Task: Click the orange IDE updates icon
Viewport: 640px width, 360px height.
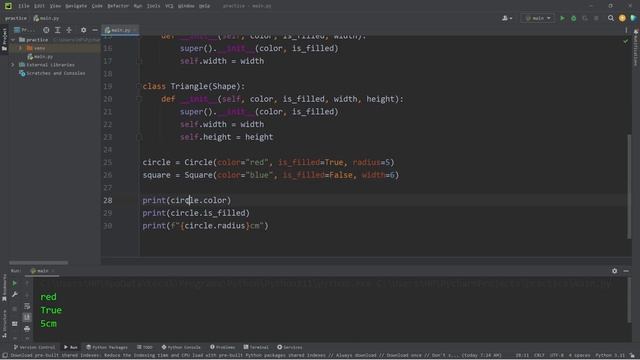Action: pos(622,18)
